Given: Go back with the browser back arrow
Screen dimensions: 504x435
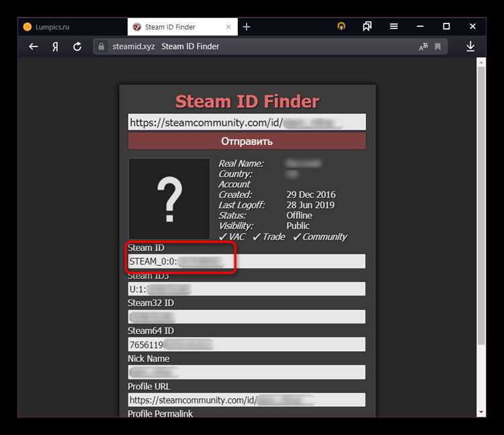Looking at the screenshot, I should click(33, 47).
